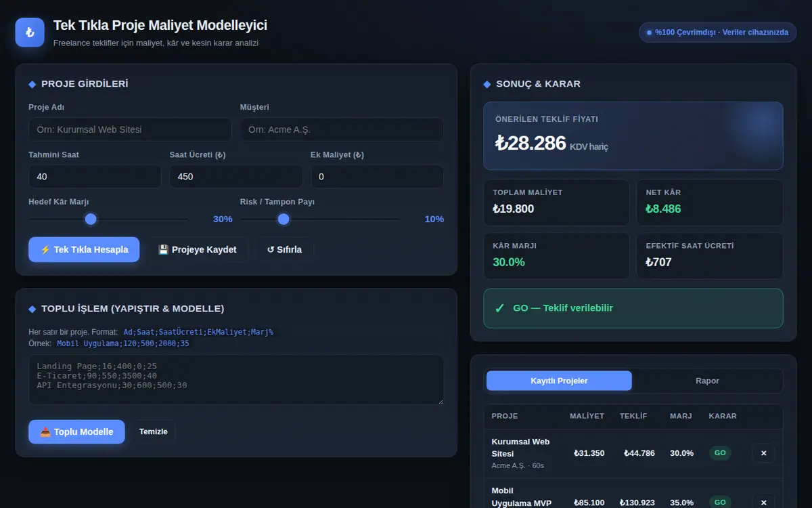812x508 pixels.
Task: Click the MALİYET column header
Action: [587, 416]
